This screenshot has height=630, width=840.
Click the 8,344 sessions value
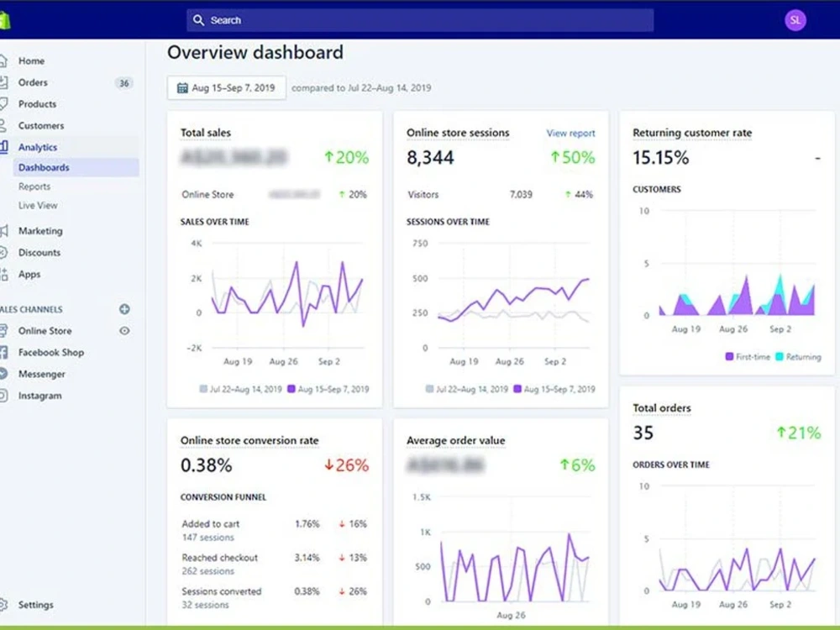[430, 158]
